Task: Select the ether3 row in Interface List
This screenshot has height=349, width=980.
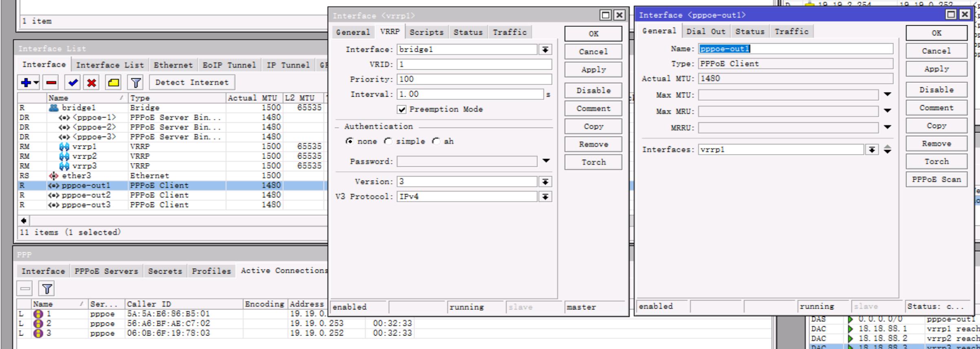Action: 171,176
